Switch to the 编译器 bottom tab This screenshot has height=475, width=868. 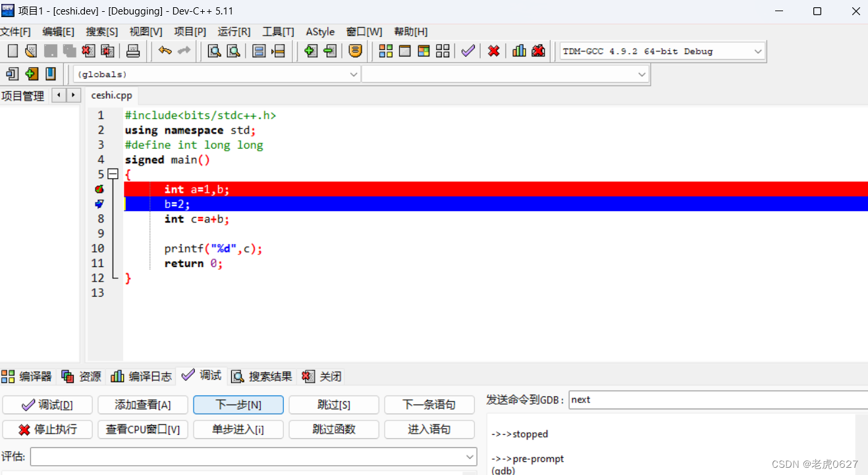tap(27, 376)
